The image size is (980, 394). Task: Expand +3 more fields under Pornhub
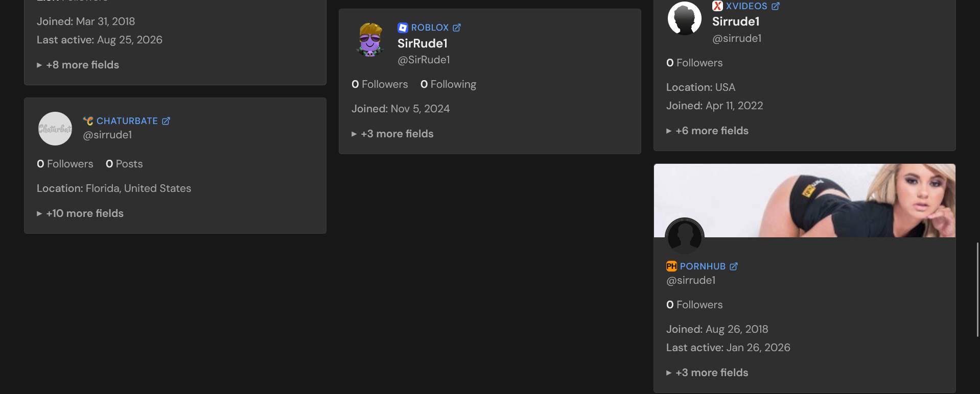coord(707,373)
